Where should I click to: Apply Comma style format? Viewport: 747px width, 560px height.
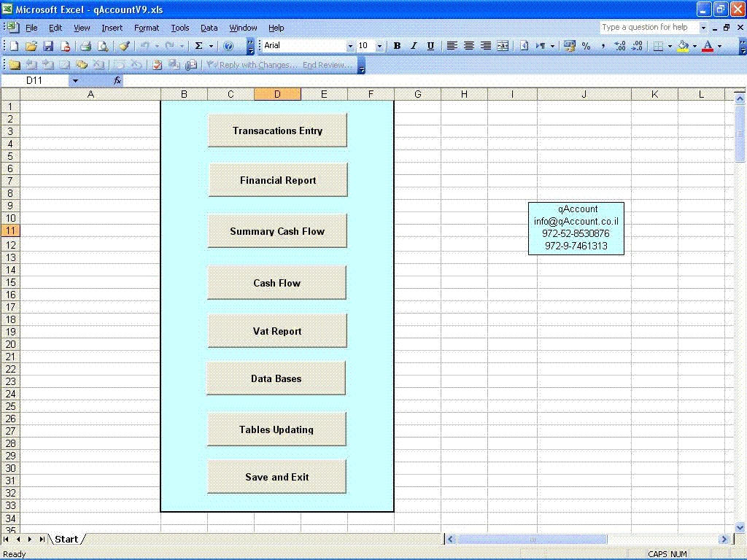click(603, 46)
